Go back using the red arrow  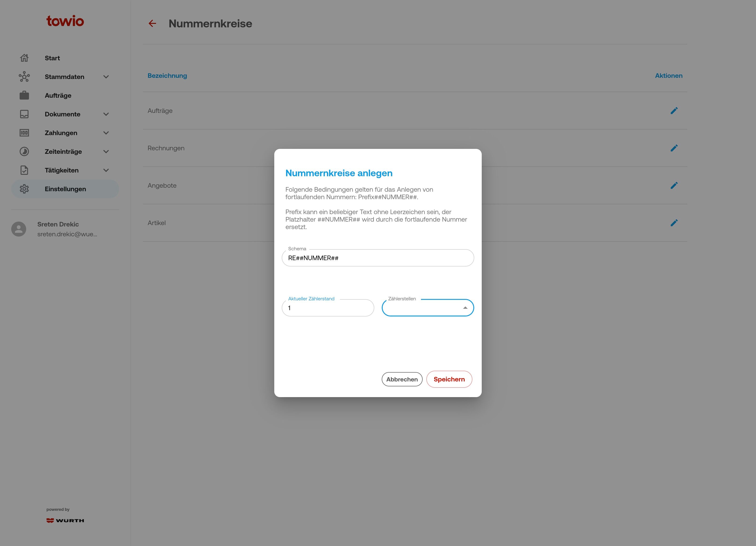pos(152,23)
